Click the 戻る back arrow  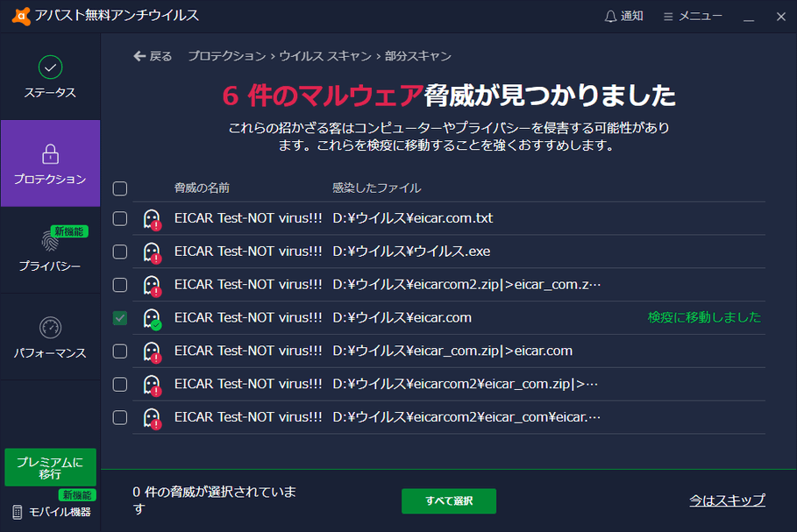point(139,56)
